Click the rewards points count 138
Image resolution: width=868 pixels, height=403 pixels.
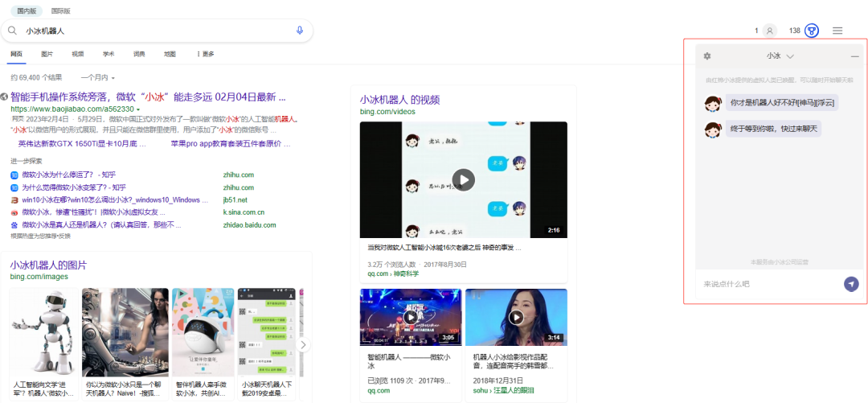pos(795,31)
